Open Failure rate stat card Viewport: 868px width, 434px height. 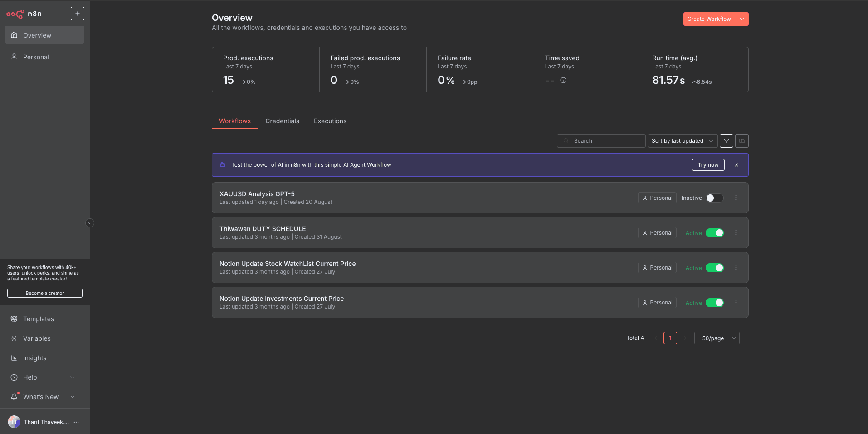(x=480, y=70)
